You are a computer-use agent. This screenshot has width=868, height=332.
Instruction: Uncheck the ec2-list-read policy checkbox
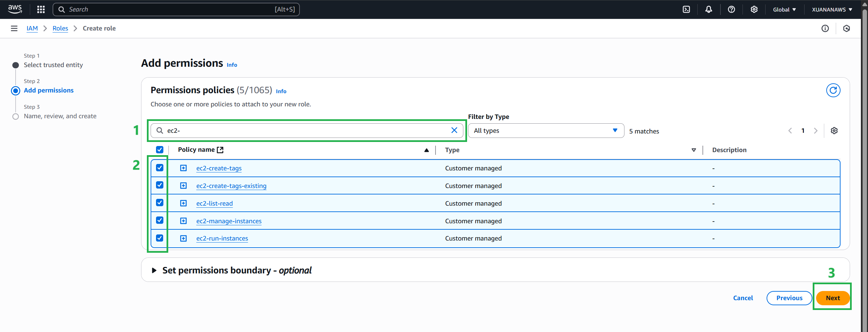(160, 203)
